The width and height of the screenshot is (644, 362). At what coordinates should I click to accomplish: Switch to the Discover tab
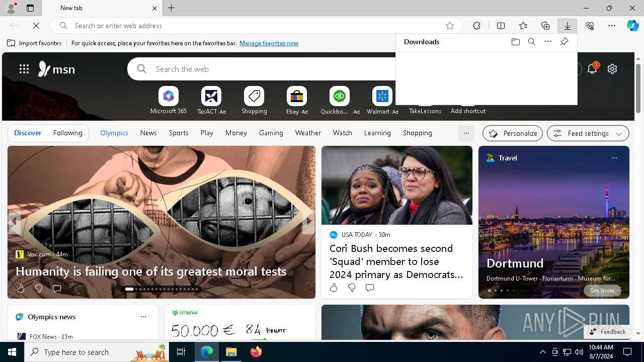click(28, 133)
